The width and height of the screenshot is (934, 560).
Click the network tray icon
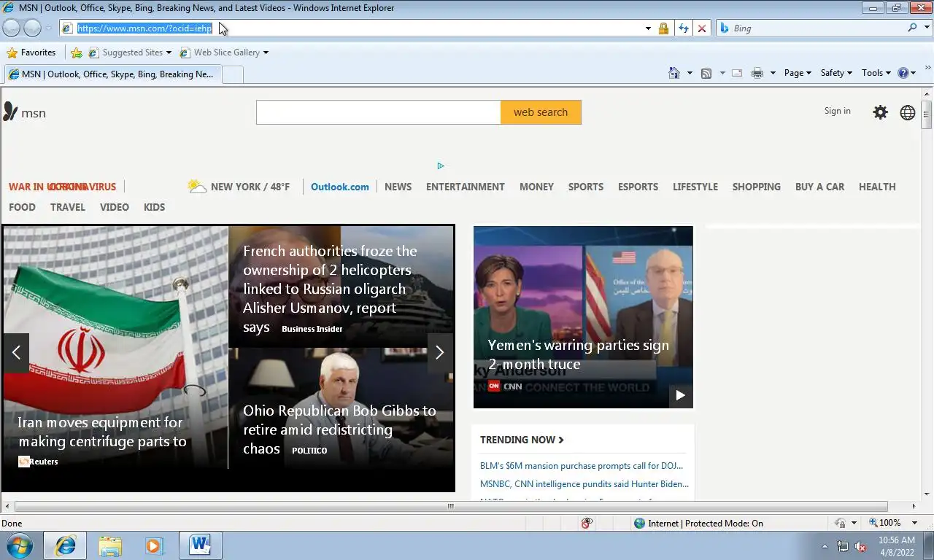[843, 546]
